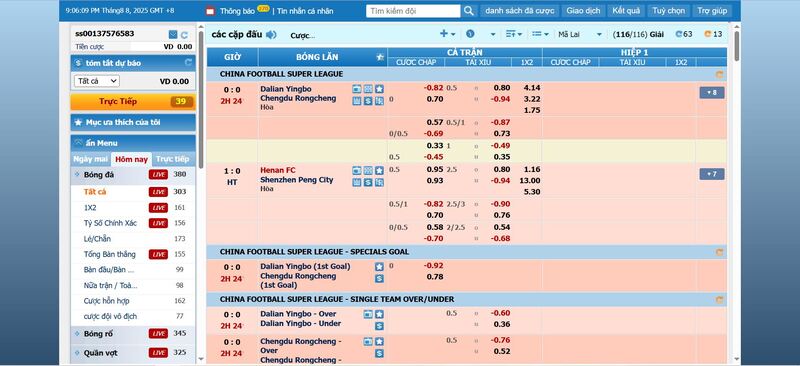Expand the Bóng đá sport category
This screenshot has height=366, width=800.
click(x=133, y=175)
